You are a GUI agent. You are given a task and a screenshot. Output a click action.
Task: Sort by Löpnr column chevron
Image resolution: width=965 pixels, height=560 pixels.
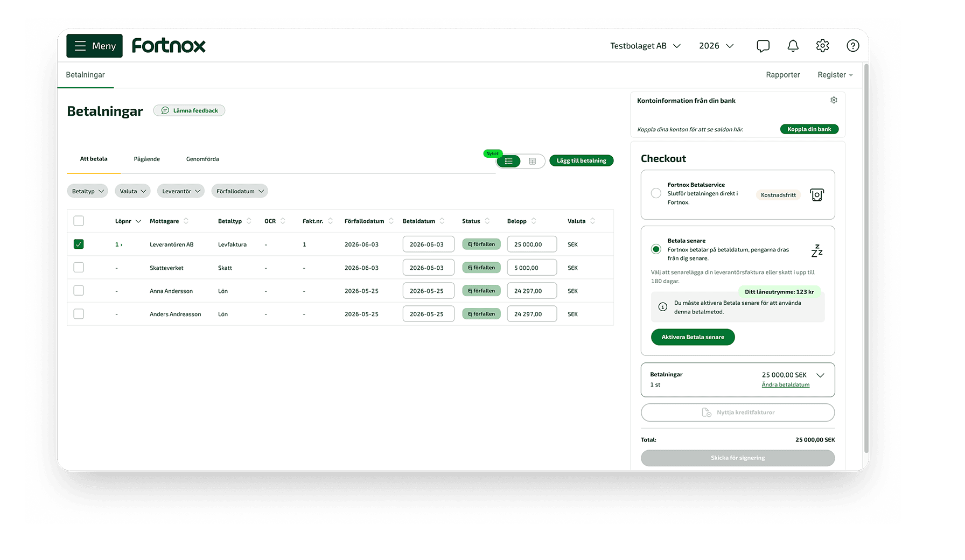coord(138,221)
